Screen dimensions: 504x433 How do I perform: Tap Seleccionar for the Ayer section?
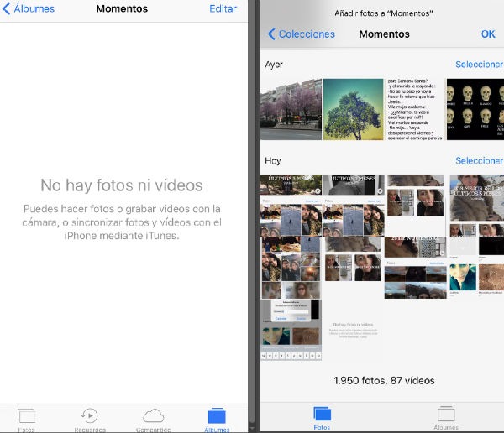pos(480,65)
